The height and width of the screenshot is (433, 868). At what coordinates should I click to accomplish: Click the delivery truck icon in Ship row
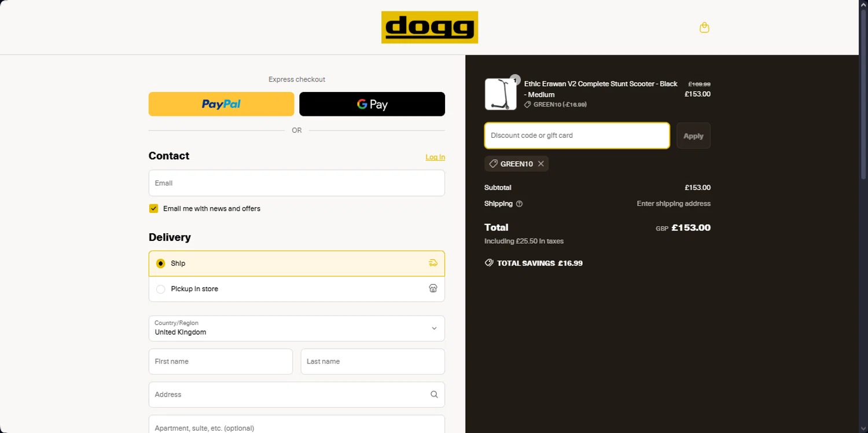pos(433,263)
